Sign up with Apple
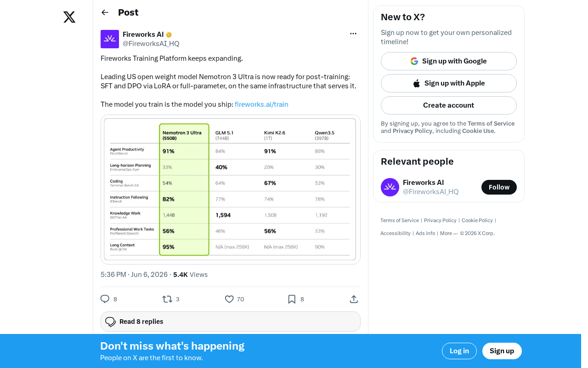Image resolution: width=588 pixels, height=368 pixels. point(449,83)
